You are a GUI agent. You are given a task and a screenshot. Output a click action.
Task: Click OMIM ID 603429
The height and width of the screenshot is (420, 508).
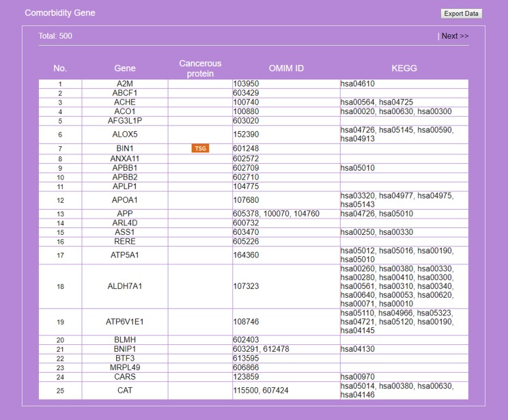click(246, 93)
